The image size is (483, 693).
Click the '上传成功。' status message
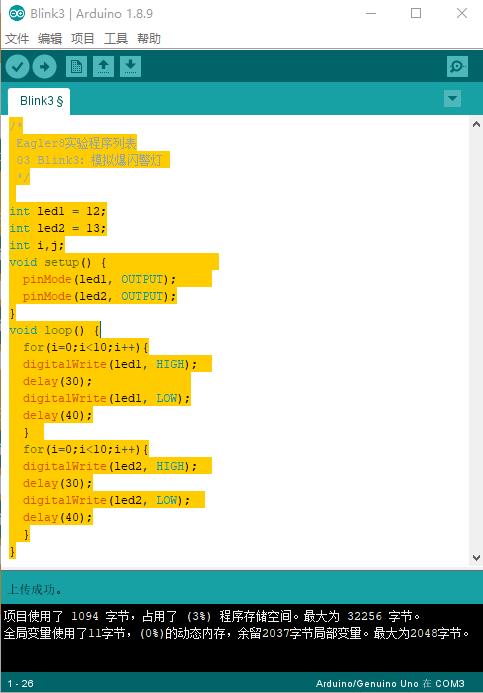(x=35, y=589)
